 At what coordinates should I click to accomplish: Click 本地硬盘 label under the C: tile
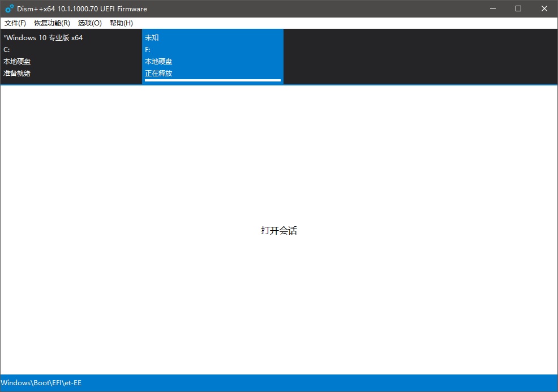tap(17, 62)
